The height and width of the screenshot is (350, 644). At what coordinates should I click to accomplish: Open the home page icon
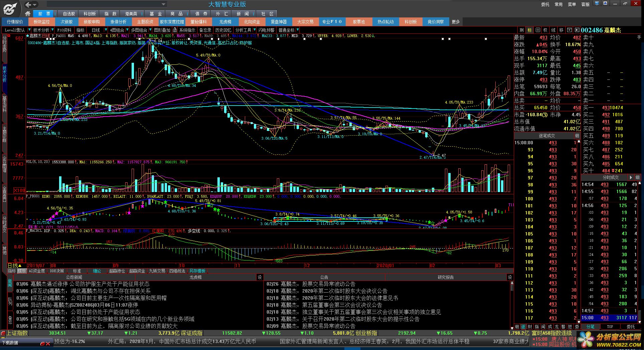pos(28,14)
